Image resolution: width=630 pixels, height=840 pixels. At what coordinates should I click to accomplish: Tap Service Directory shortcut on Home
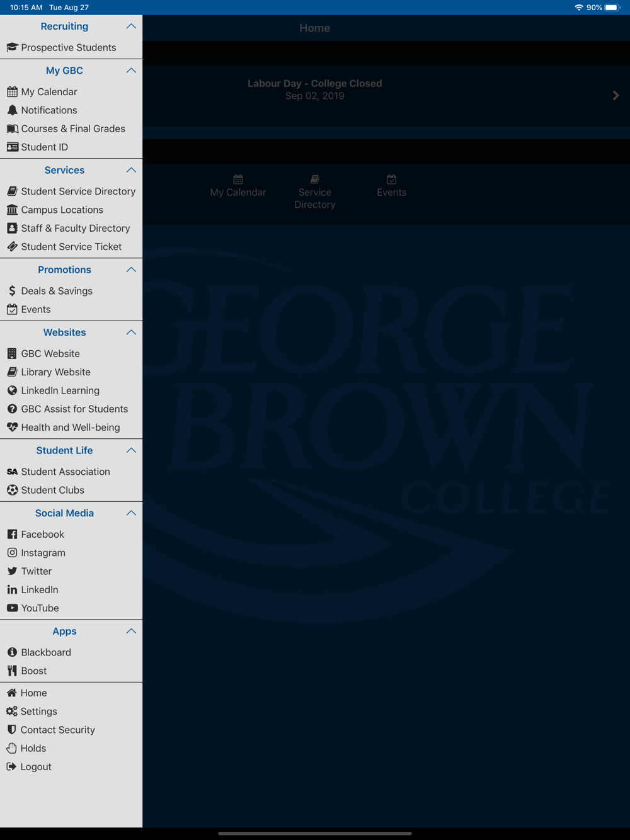(x=315, y=192)
